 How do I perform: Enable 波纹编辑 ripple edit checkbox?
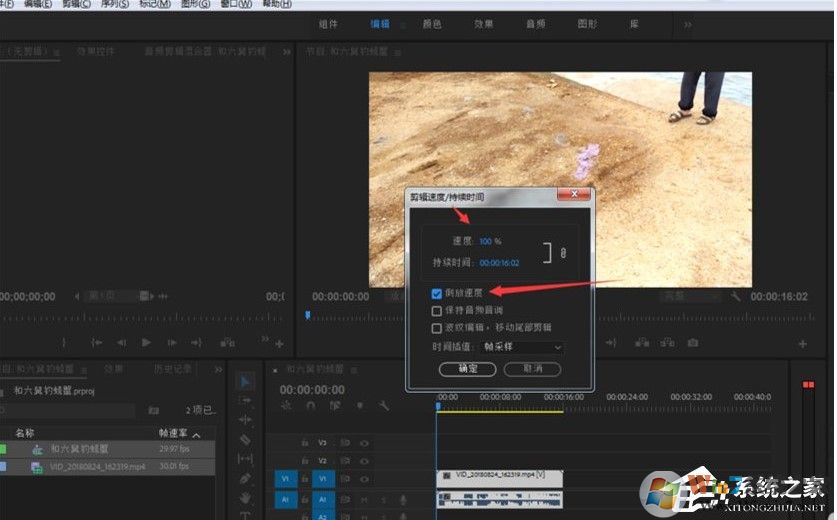(437, 327)
